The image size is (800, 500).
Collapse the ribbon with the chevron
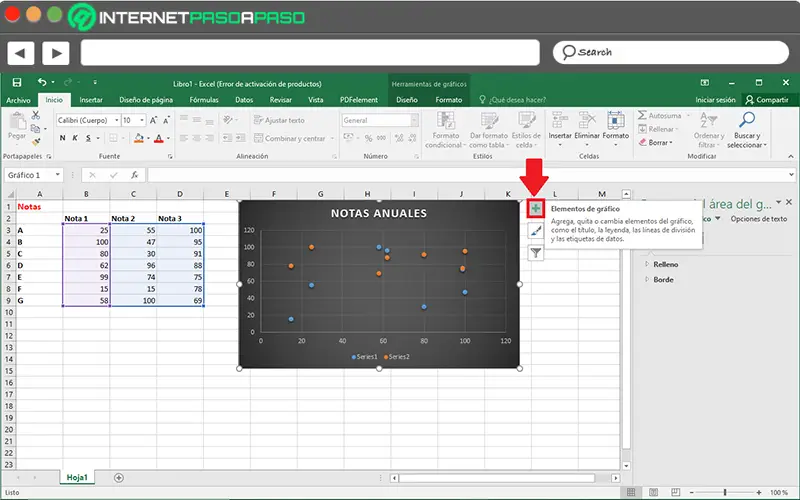tap(790, 156)
